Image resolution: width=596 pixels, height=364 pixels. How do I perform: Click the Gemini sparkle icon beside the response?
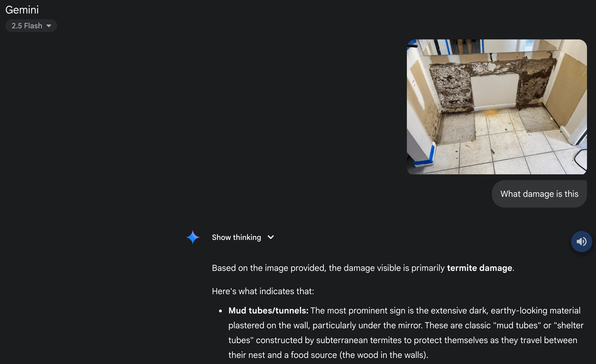193,237
